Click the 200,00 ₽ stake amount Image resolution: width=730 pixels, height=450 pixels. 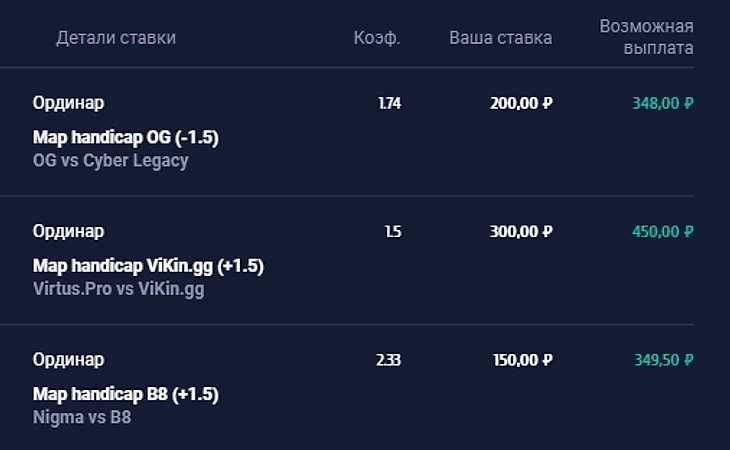521,103
